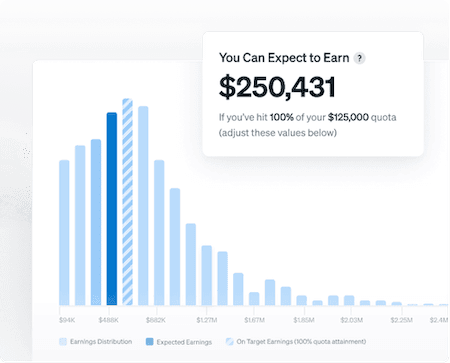Click the $1.85M axis label

(x=304, y=320)
